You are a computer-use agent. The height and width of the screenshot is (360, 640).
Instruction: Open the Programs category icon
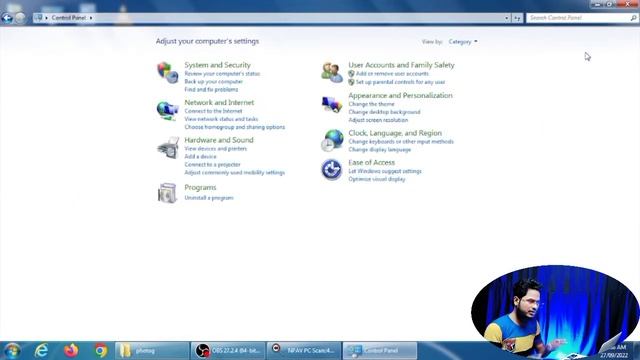(167, 193)
